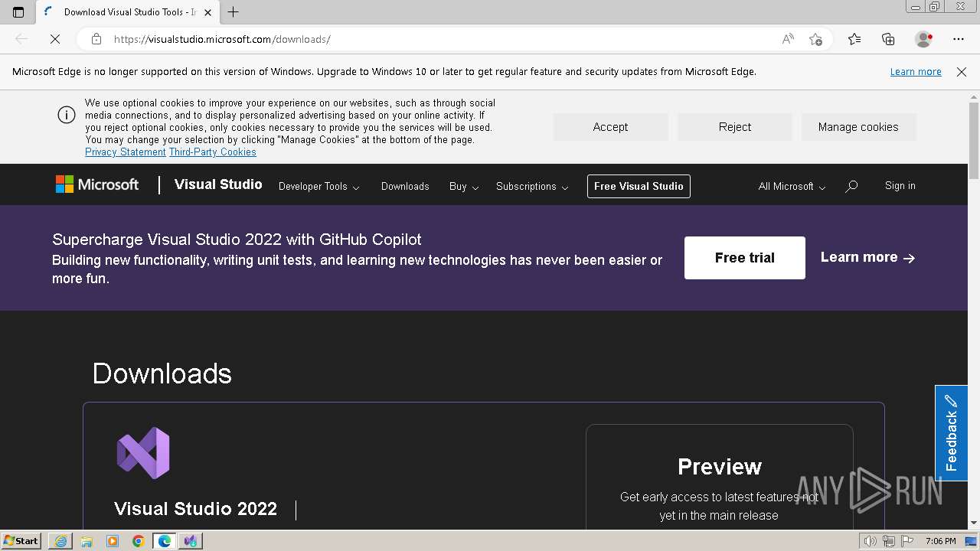
Task: Open File Explorer from taskbar
Action: (x=87, y=541)
